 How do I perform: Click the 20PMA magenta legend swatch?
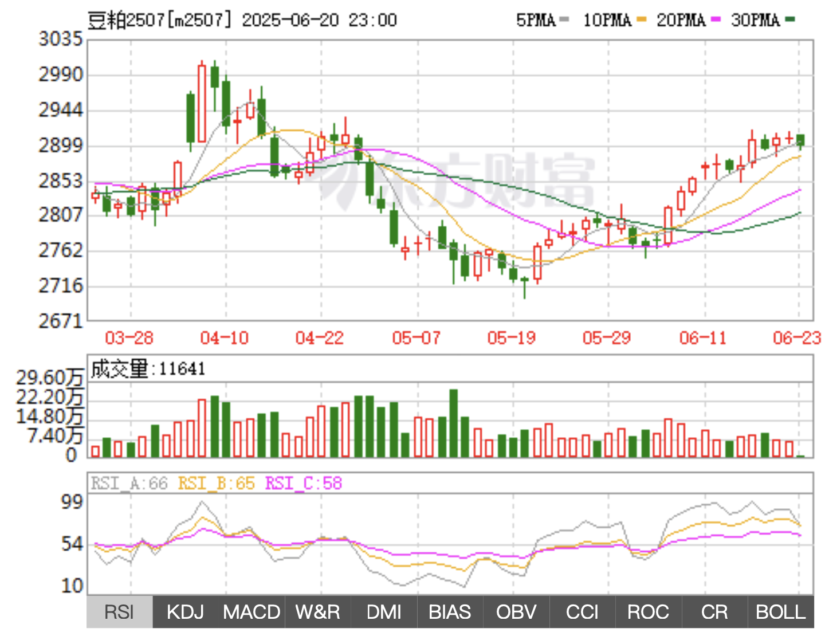716,20
